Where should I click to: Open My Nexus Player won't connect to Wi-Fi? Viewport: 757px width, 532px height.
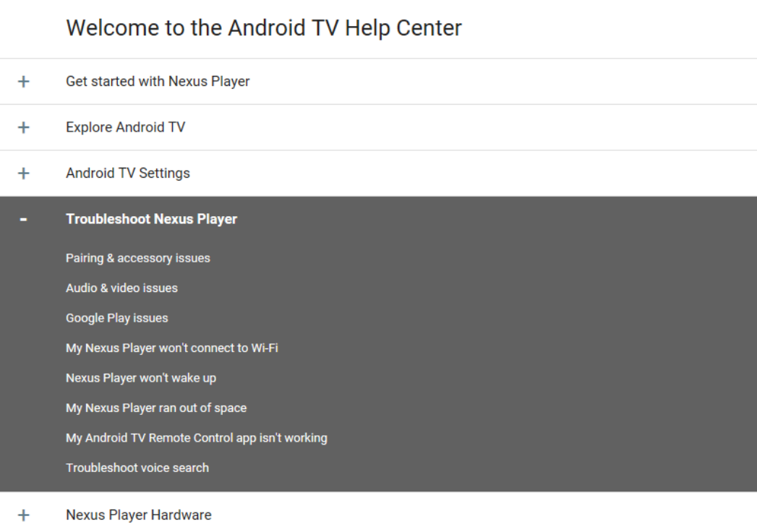[172, 348]
